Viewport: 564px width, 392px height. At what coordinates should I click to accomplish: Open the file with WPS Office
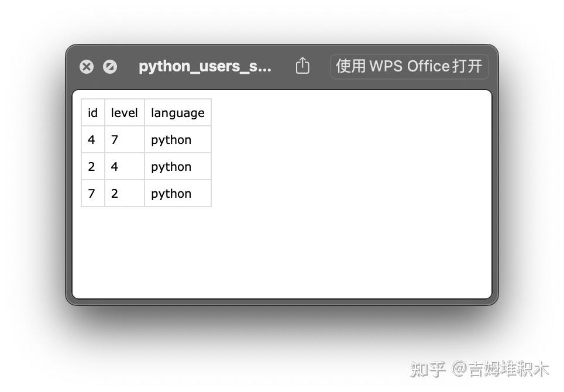click(409, 66)
